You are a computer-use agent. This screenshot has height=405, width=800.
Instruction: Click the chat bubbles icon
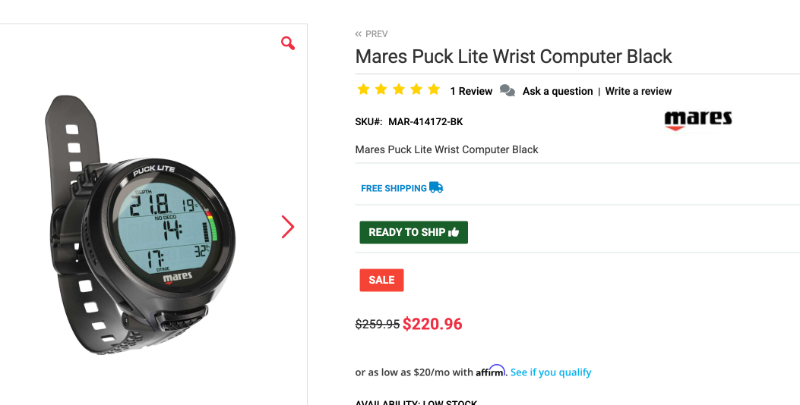click(x=507, y=91)
